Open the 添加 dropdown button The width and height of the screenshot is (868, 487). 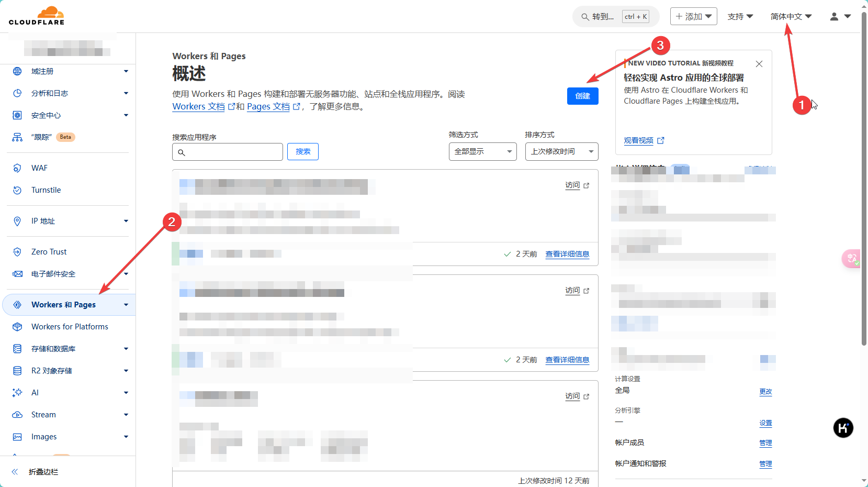pyautogui.click(x=694, y=17)
